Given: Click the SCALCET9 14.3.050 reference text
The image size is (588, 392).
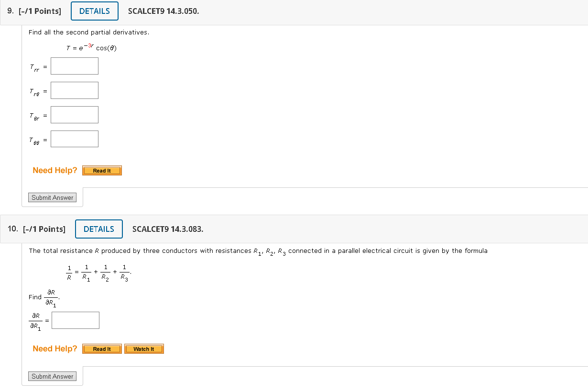Looking at the screenshot, I should pos(163,11).
